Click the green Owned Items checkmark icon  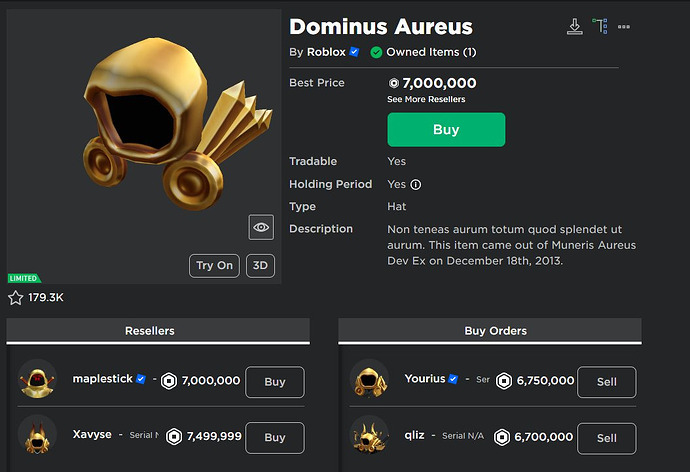(x=376, y=52)
